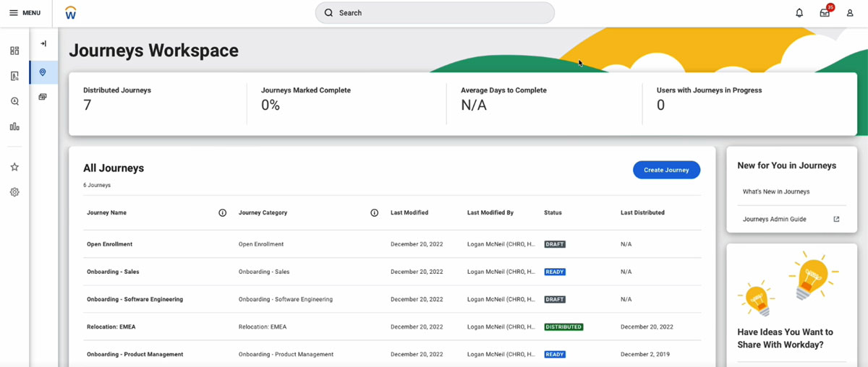This screenshot has width=868, height=367.
Task: Open Onboarding - Product Management journey
Action: pyautogui.click(x=135, y=354)
